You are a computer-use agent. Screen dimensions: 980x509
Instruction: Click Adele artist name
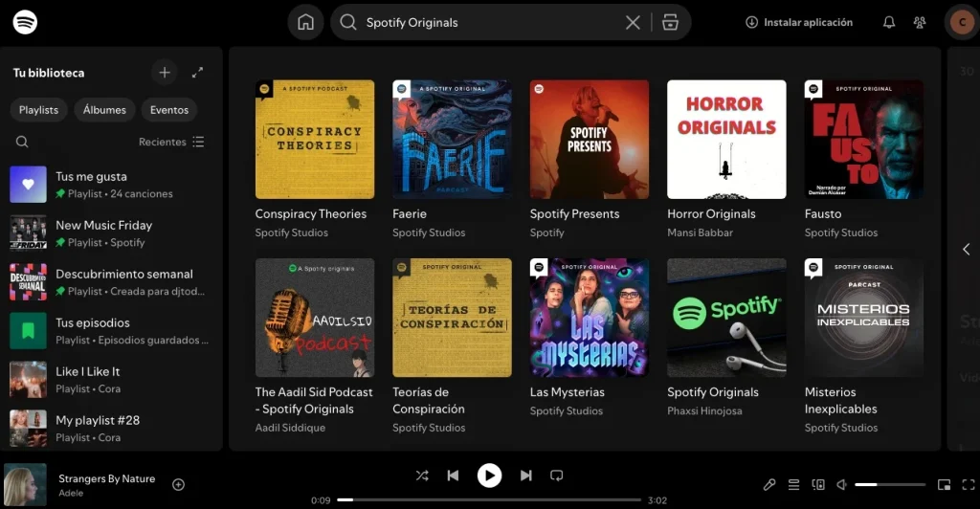tap(71, 493)
